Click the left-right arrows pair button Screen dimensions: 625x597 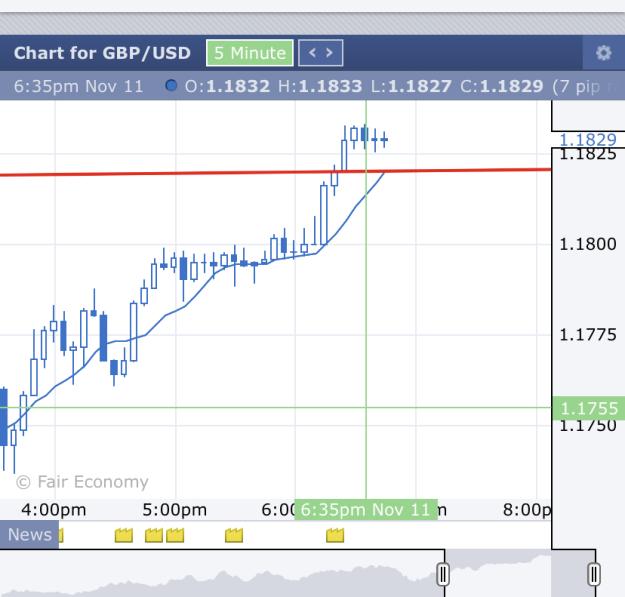[x=320, y=53]
